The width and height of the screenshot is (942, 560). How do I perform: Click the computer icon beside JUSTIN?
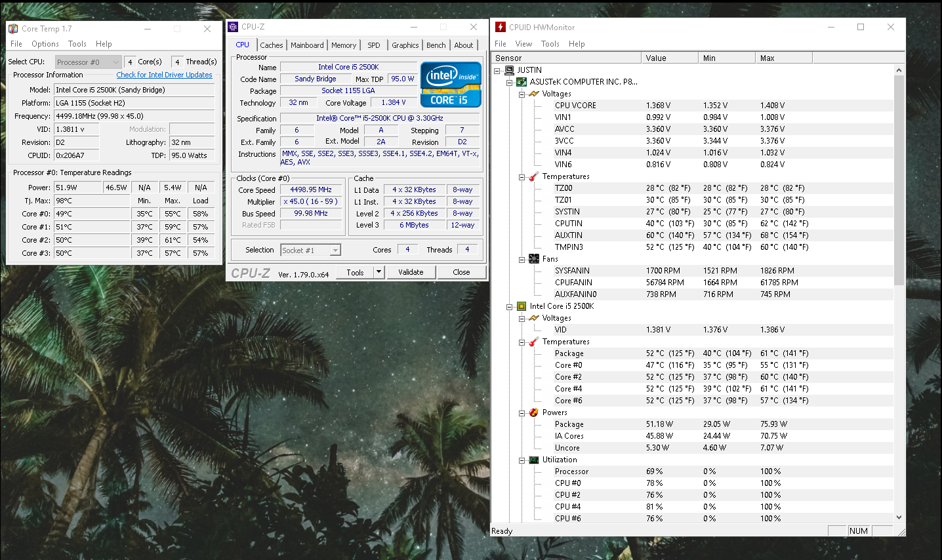(510, 70)
